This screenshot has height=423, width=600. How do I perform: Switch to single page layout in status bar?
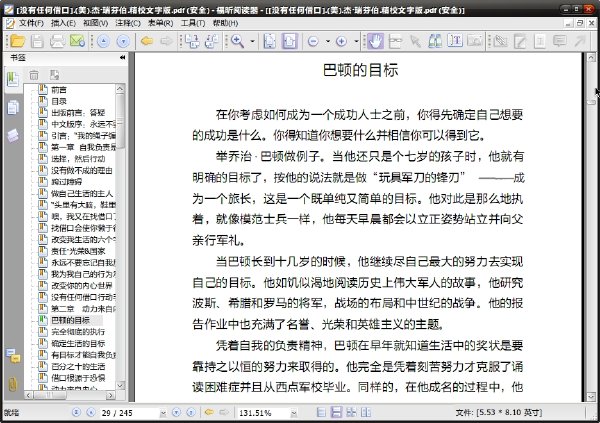pyautogui.click(x=321, y=412)
